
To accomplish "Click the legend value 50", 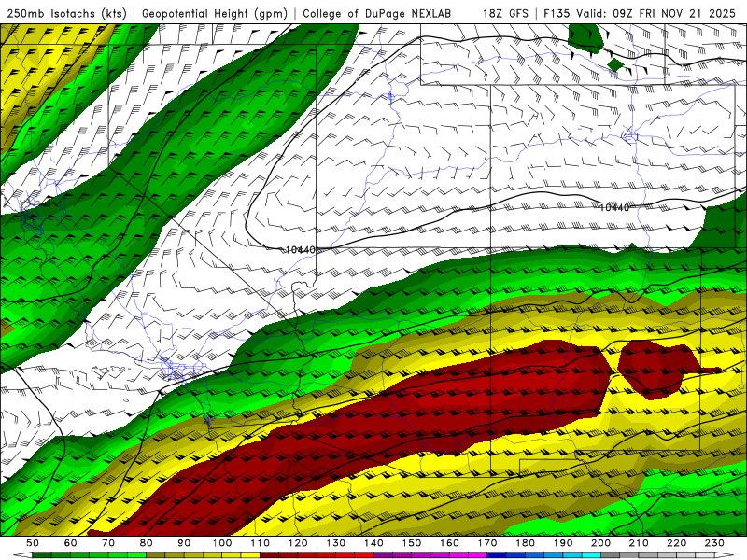I will coord(33,543).
